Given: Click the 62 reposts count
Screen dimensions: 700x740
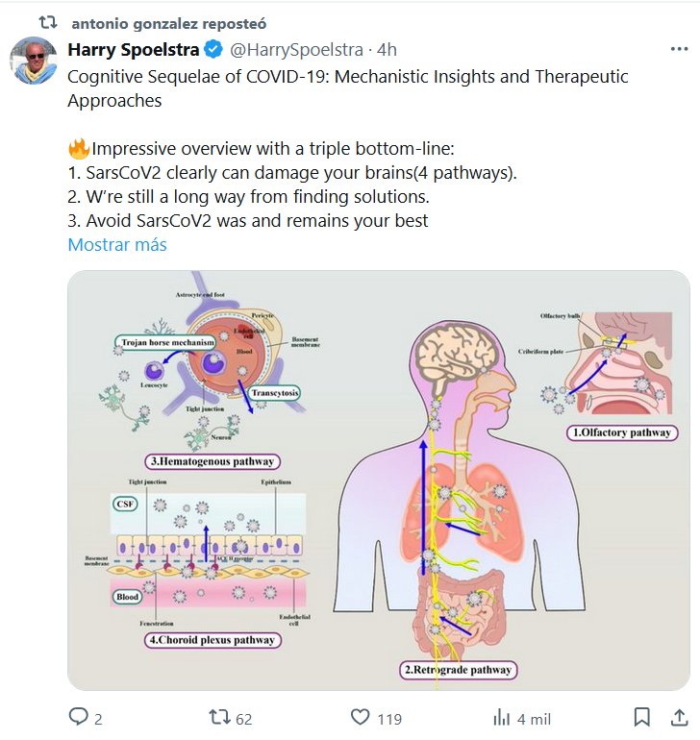Looking at the screenshot, I should 243,719.
